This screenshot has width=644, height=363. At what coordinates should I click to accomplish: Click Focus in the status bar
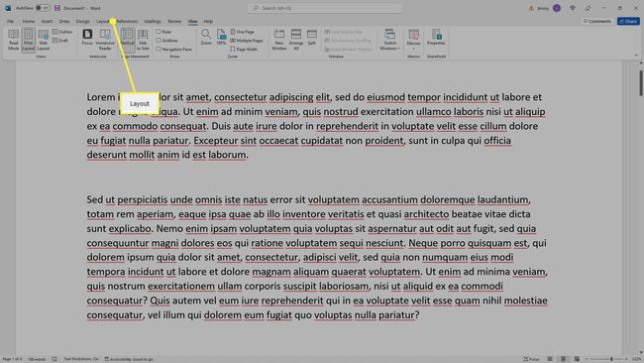click(x=531, y=359)
